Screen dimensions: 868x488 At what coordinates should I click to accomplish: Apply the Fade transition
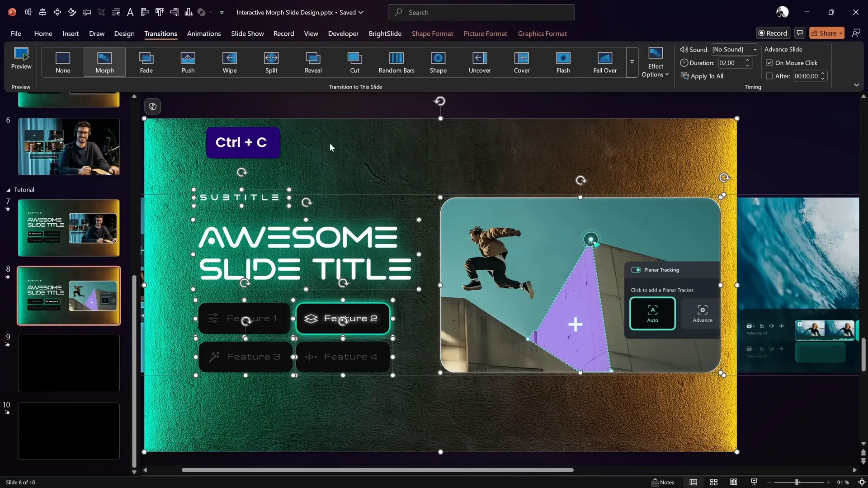coord(146,62)
